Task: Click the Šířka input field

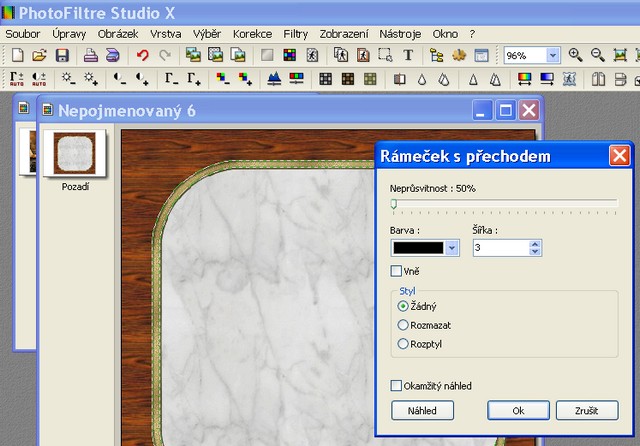Action: pyautogui.click(x=501, y=248)
